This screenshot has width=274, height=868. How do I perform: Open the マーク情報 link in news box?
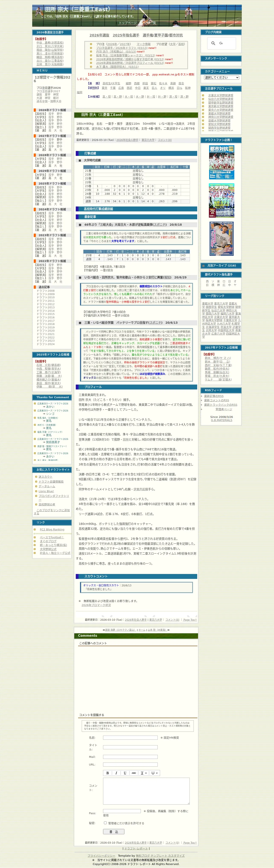[x=143, y=44]
